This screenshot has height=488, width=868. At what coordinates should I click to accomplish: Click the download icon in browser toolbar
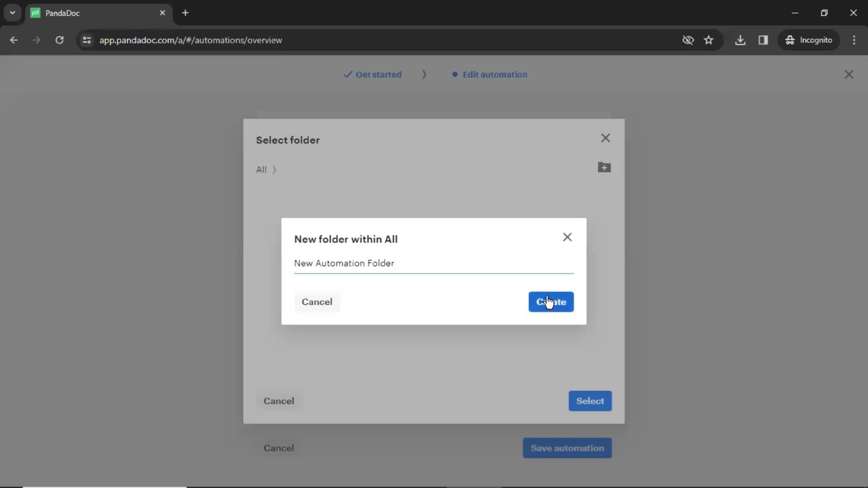coord(741,40)
